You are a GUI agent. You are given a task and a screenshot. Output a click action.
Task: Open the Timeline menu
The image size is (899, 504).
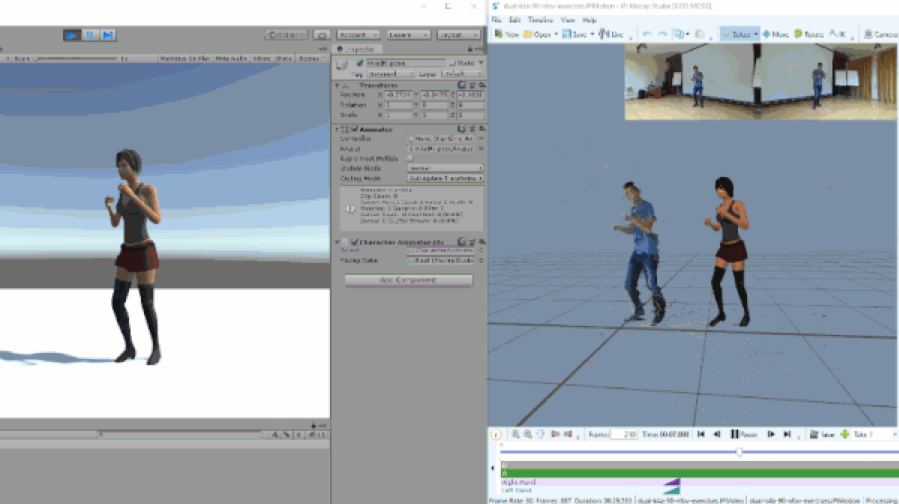click(x=542, y=20)
